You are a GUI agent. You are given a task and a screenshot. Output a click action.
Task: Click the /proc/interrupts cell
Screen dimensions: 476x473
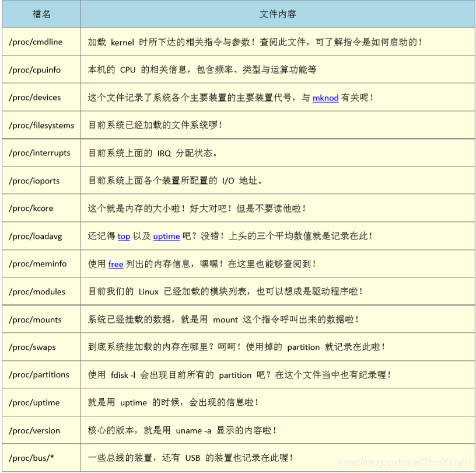point(41,152)
